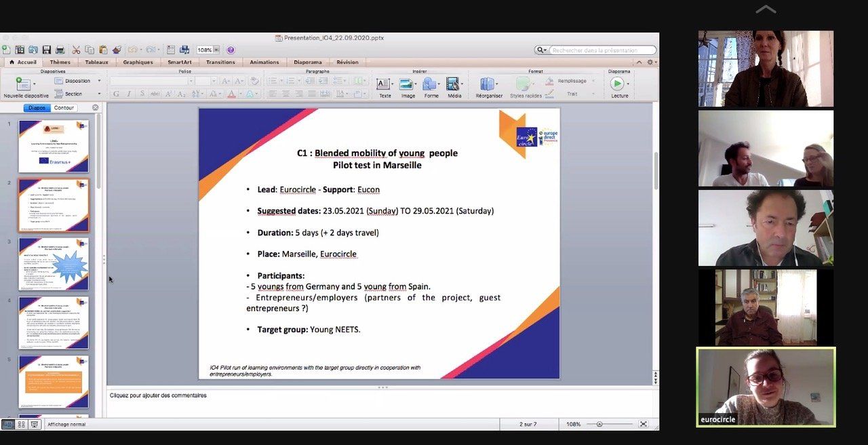The height and width of the screenshot is (445, 868).
Task: Open the Diaporama ribbon tab
Action: 308,62
